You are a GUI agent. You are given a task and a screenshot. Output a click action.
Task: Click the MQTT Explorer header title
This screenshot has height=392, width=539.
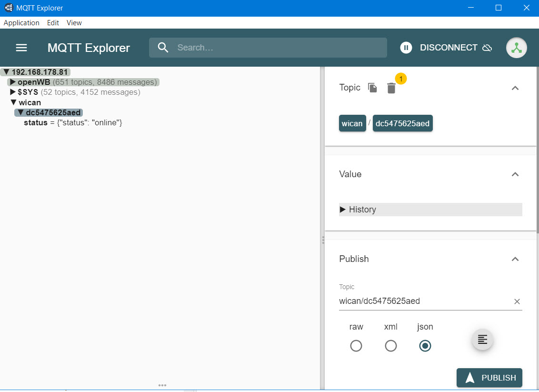[89, 48]
